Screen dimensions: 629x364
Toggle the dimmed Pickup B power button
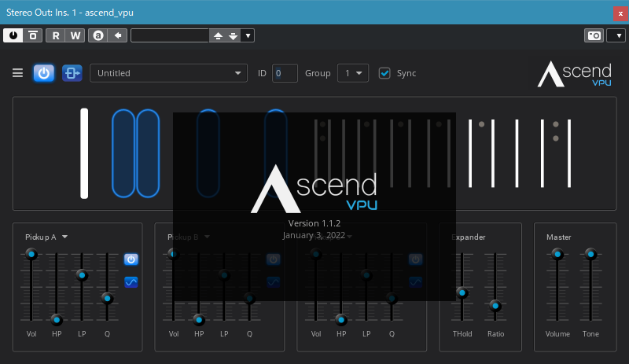pos(273,259)
